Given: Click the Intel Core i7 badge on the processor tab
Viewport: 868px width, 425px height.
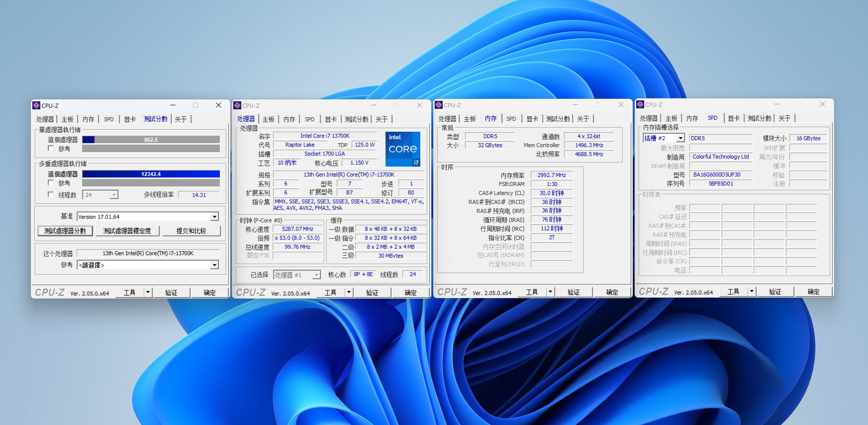Looking at the screenshot, I should (403, 149).
